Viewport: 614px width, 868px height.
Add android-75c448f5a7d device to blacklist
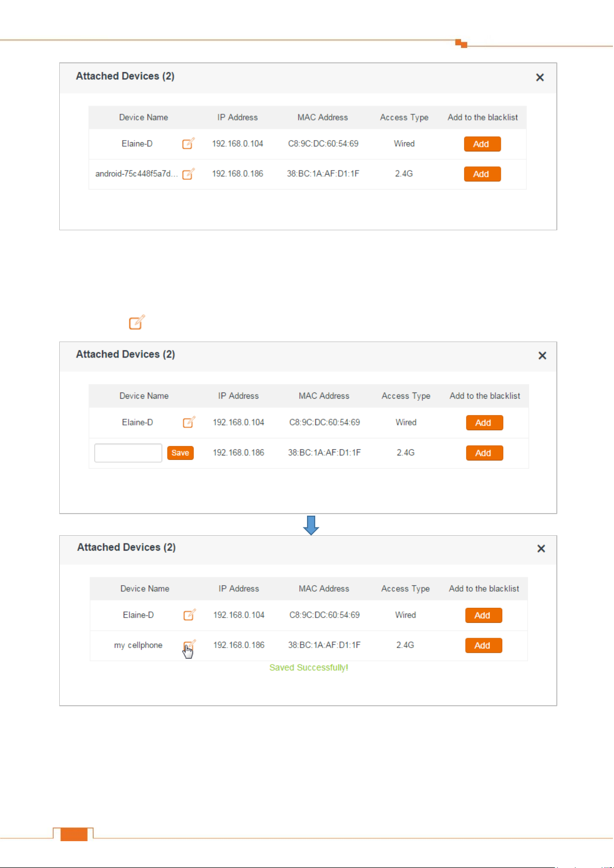coord(482,174)
